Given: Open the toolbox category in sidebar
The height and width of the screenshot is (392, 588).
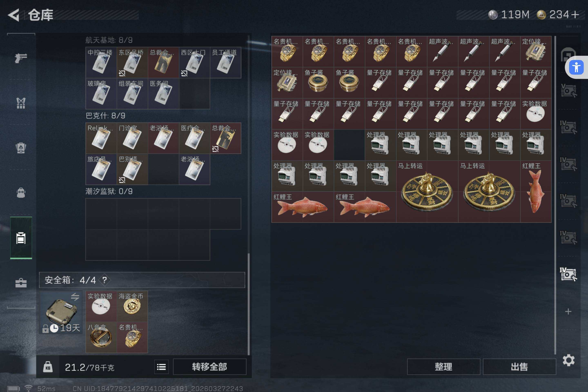Looking at the screenshot, I should [x=21, y=283].
